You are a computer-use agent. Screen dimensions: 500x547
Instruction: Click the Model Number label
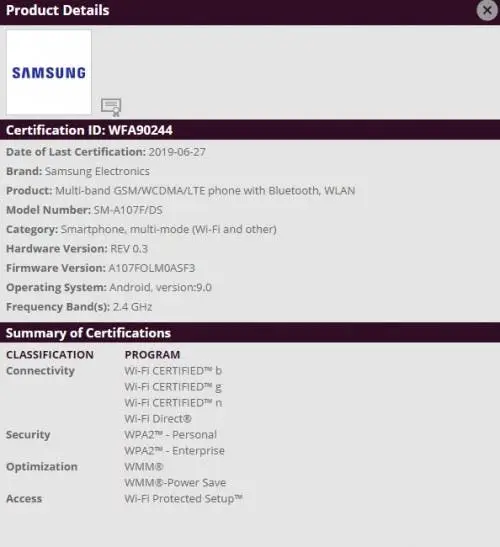click(48, 210)
